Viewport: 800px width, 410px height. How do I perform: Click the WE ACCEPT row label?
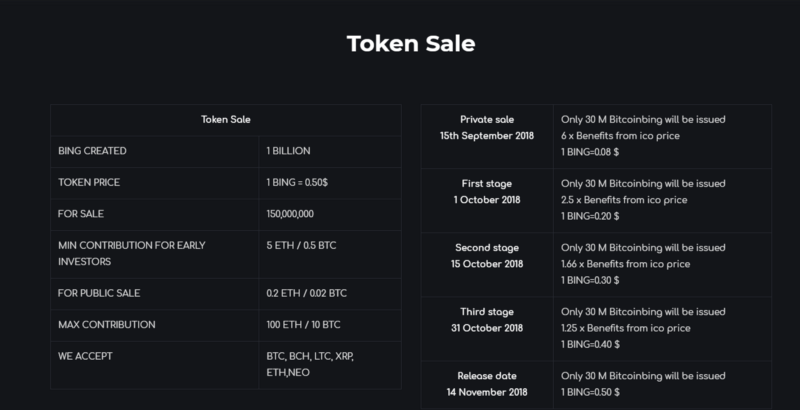(x=85, y=356)
